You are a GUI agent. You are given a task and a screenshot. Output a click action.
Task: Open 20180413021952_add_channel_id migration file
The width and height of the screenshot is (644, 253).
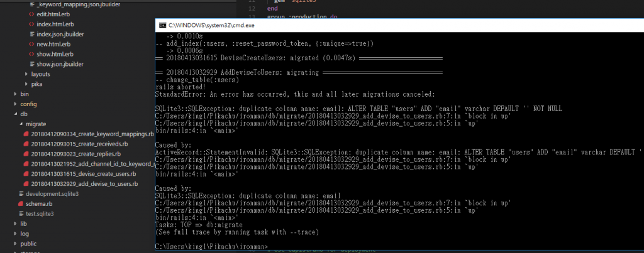click(92, 164)
